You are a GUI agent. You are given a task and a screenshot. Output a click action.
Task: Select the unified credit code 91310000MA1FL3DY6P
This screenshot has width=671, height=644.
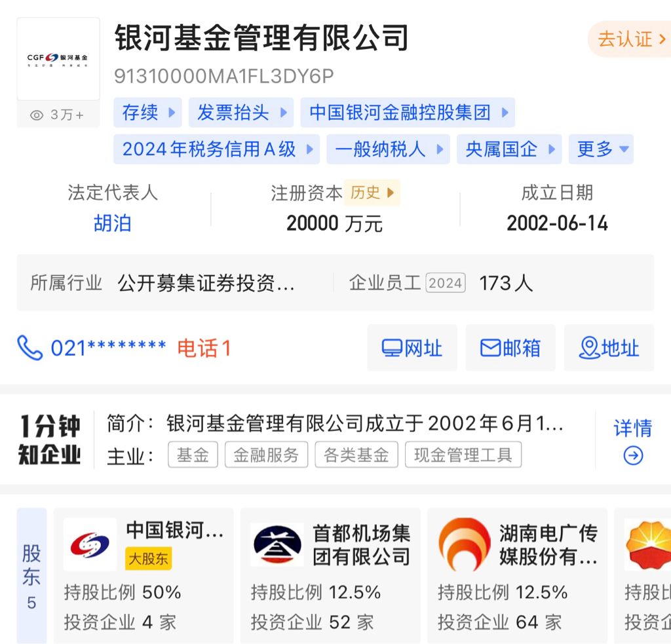point(224,76)
